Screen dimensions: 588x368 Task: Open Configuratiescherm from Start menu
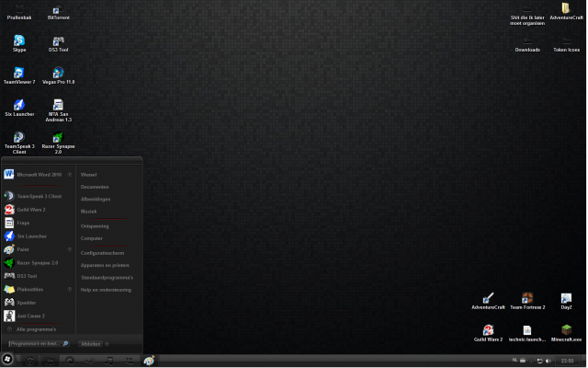[101, 251]
